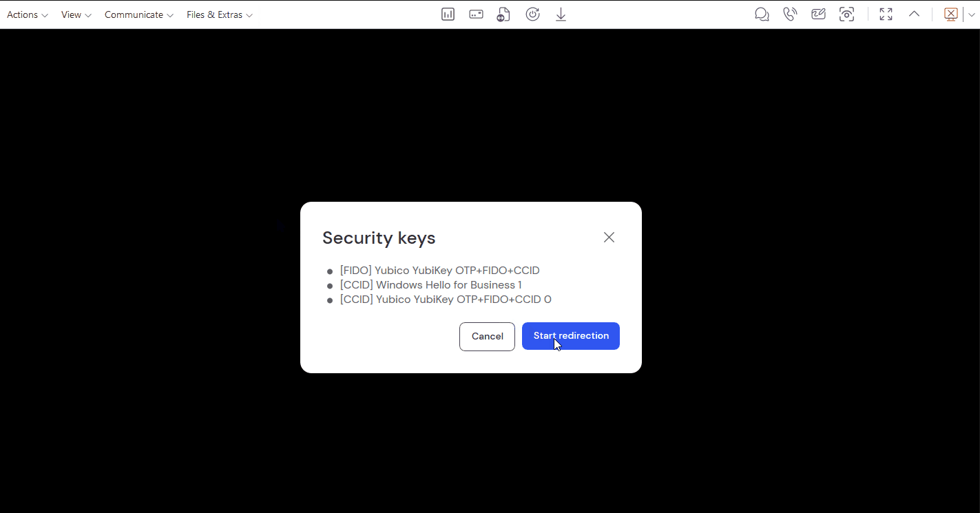Click the download arrow icon
Viewport: 980px width, 513px height.
click(x=561, y=14)
